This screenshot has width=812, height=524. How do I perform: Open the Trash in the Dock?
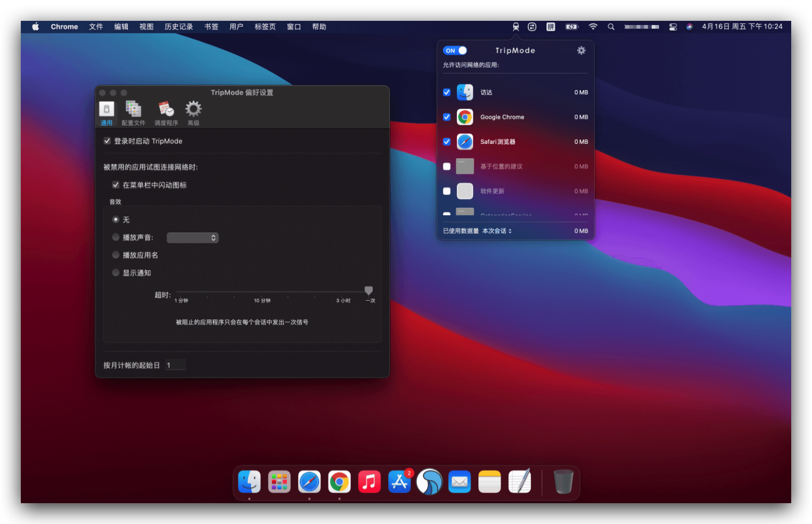[563, 481]
